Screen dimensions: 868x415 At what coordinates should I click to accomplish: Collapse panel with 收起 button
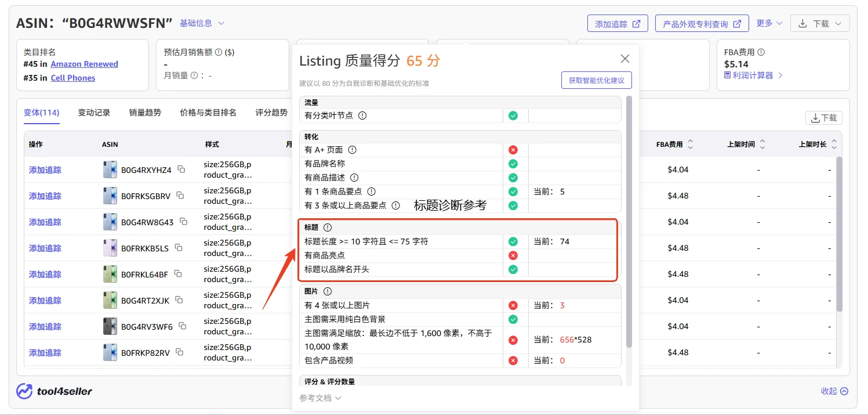[x=834, y=391]
